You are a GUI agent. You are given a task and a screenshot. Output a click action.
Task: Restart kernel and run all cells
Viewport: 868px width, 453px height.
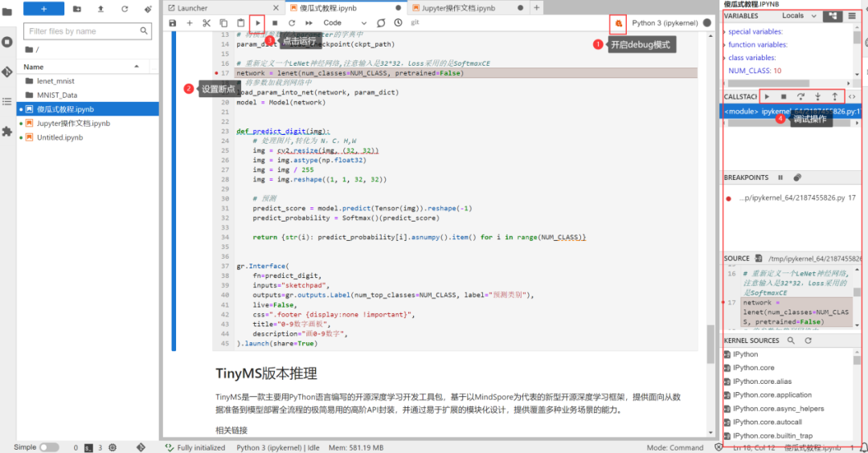click(x=309, y=23)
